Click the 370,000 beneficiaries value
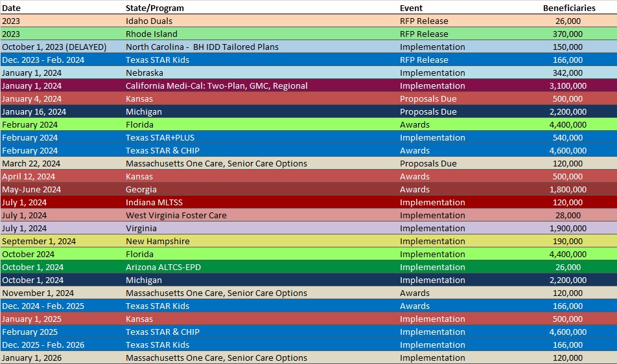 (568, 34)
